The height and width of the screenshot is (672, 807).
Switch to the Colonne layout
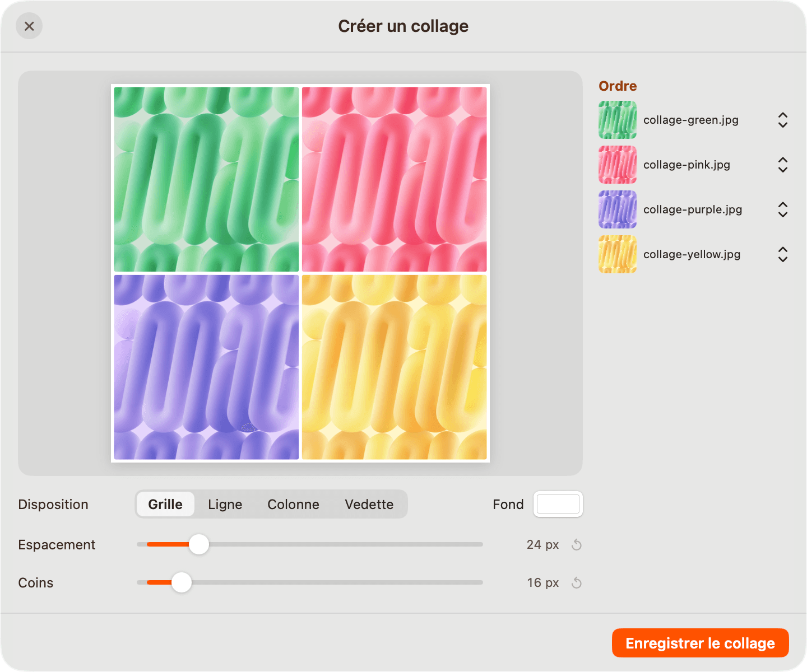point(293,504)
